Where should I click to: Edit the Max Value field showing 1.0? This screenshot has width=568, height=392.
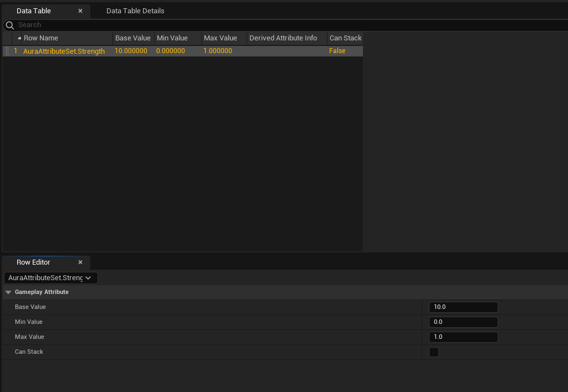tap(463, 337)
